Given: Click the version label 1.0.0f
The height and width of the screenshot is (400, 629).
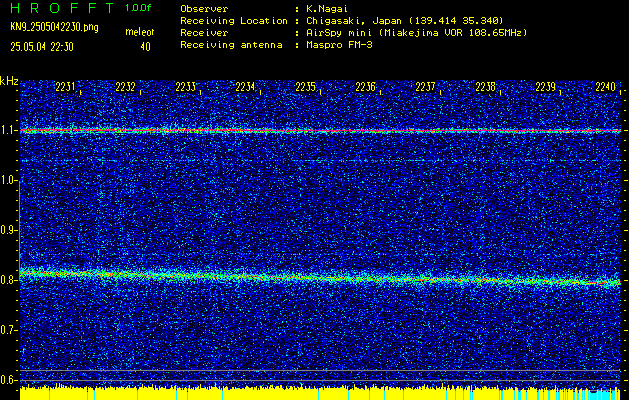Looking at the screenshot, I should [x=138, y=8].
